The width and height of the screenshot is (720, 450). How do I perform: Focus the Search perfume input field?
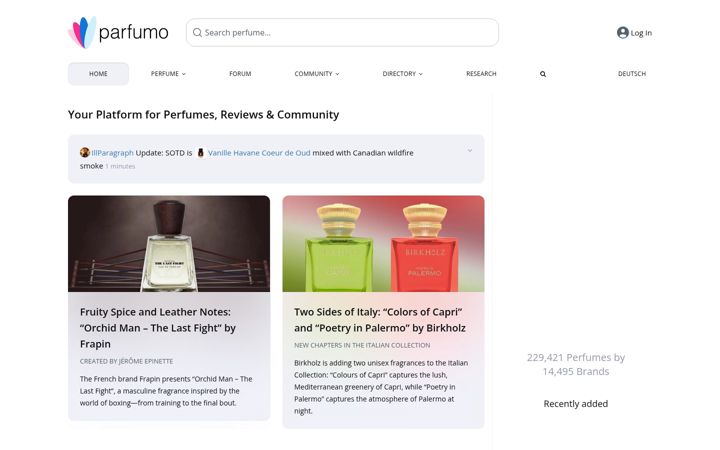click(342, 33)
